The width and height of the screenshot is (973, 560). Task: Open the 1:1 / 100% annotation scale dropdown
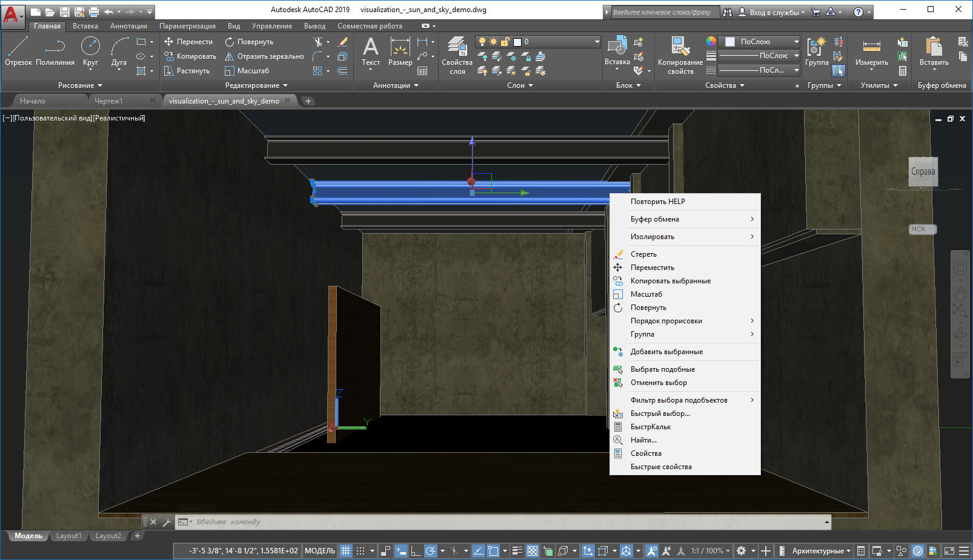pos(711,550)
